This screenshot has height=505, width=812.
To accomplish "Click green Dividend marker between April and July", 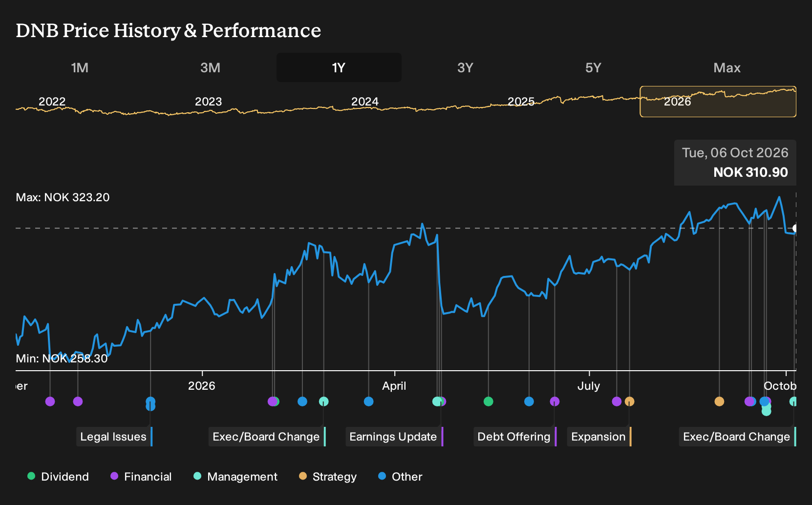I will pyautogui.click(x=488, y=401).
